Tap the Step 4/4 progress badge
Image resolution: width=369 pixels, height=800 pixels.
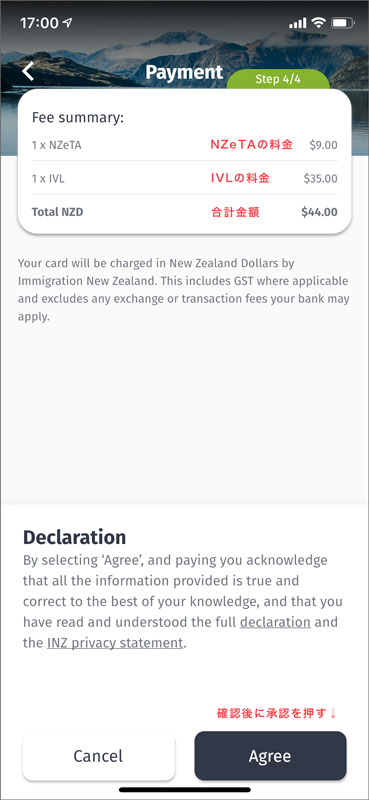click(278, 80)
